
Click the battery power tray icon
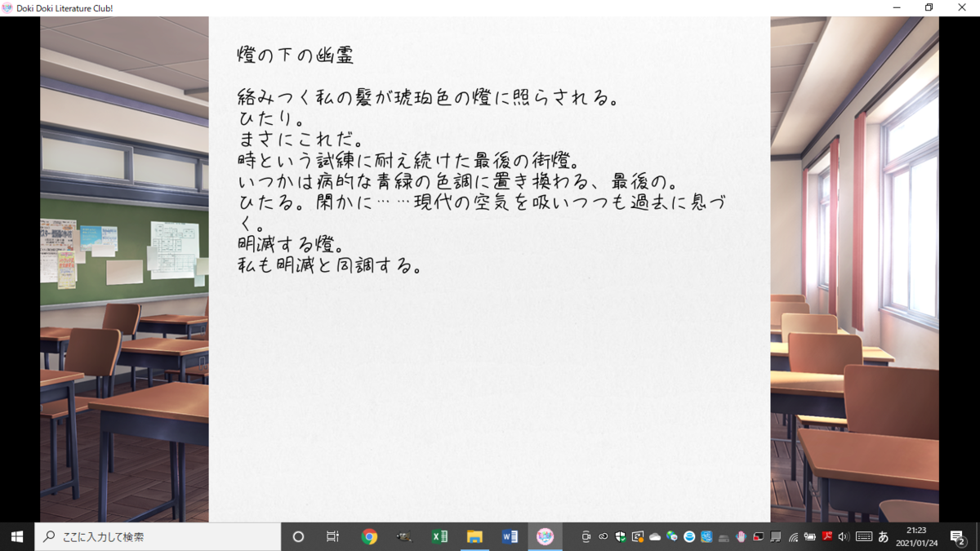810,536
